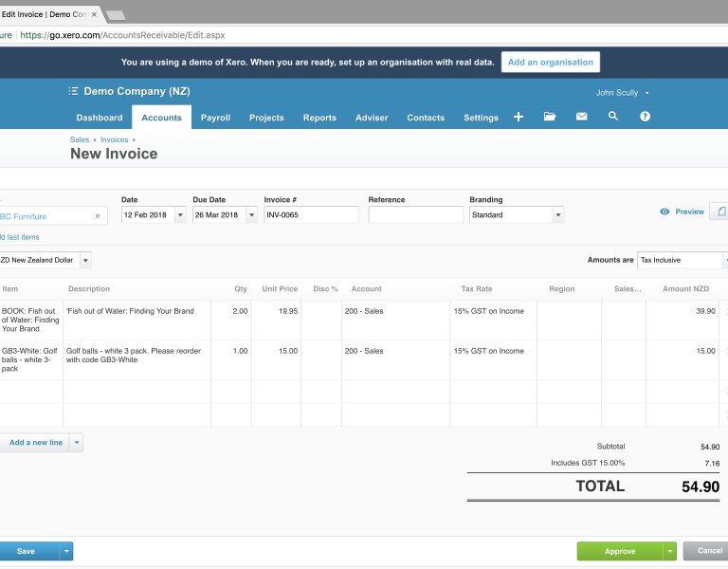Screen dimensions: 728x569
Task: Expand the Save button dropdown arrow
Action: 66,551
